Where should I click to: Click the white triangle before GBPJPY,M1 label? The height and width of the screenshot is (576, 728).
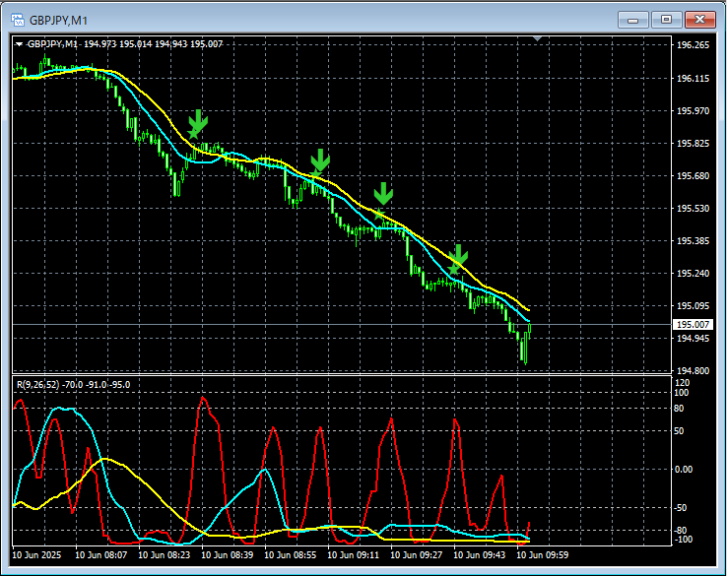pyautogui.click(x=20, y=44)
